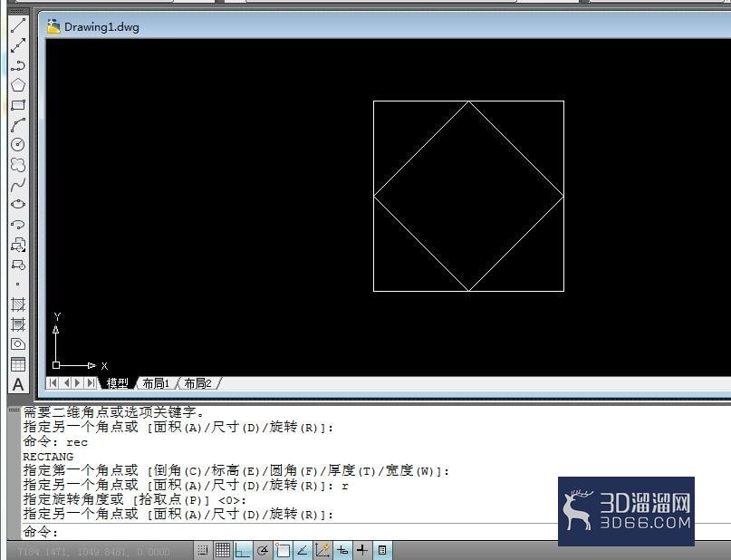This screenshot has height=560, width=731.
Task: Toggle Dynamic Input in status bar
Action: pyautogui.click(x=342, y=550)
